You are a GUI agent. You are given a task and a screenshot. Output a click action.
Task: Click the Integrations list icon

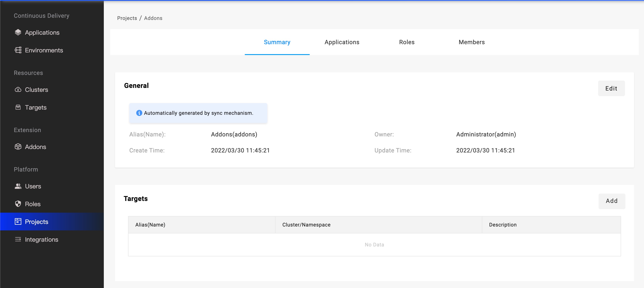[x=18, y=239]
